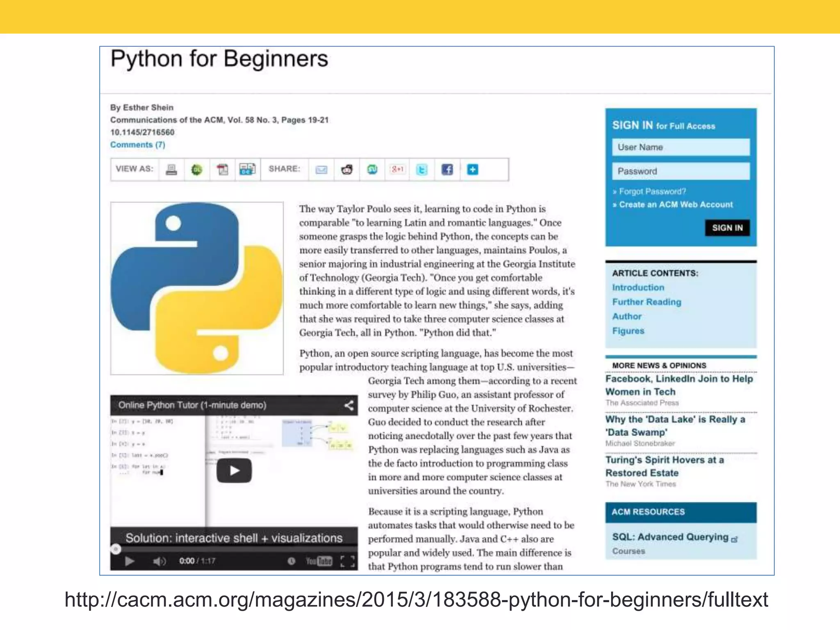Click the Python for Beginners title
Viewport: 840px width, 630px height.
point(219,59)
